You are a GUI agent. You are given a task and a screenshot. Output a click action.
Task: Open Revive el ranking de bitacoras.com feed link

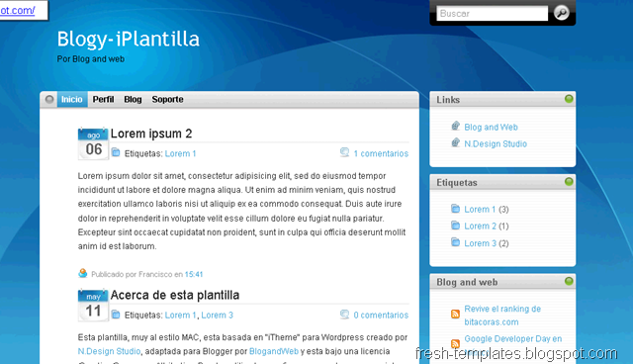502,316
